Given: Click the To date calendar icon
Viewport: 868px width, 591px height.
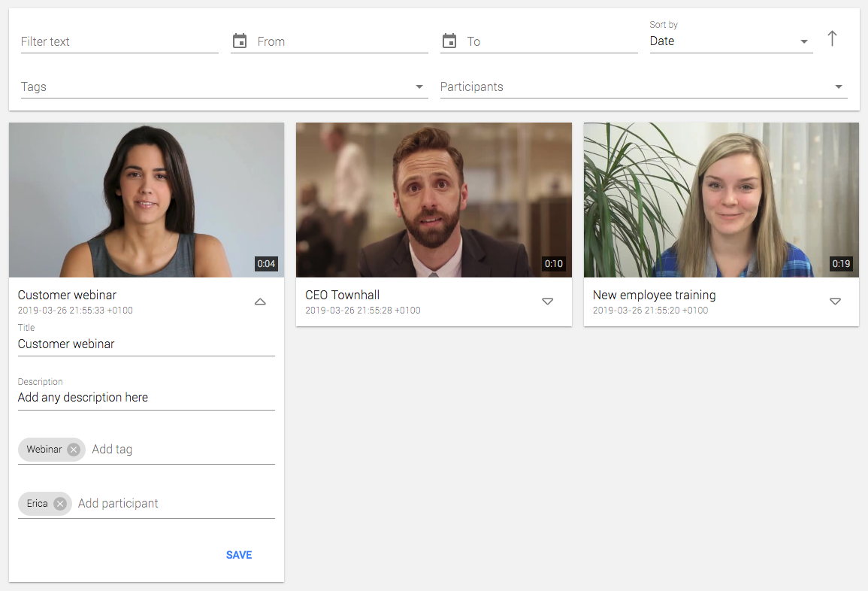Looking at the screenshot, I should 449,41.
